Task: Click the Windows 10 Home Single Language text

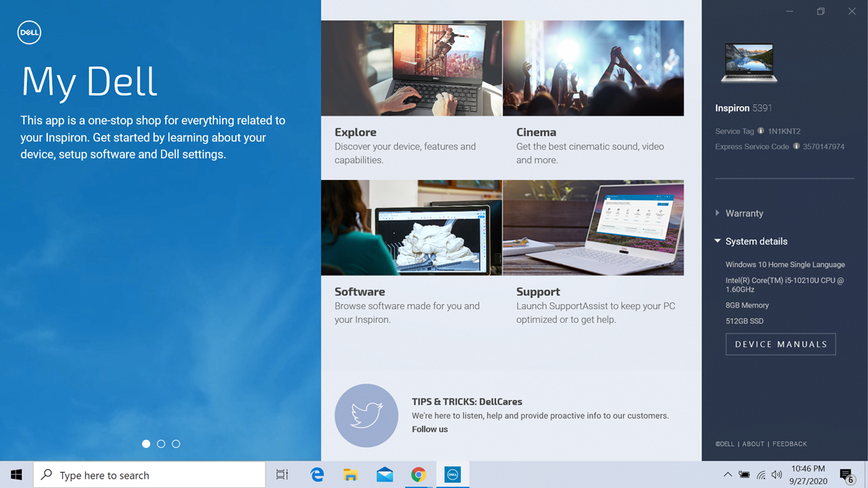Action: tap(785, 265)
